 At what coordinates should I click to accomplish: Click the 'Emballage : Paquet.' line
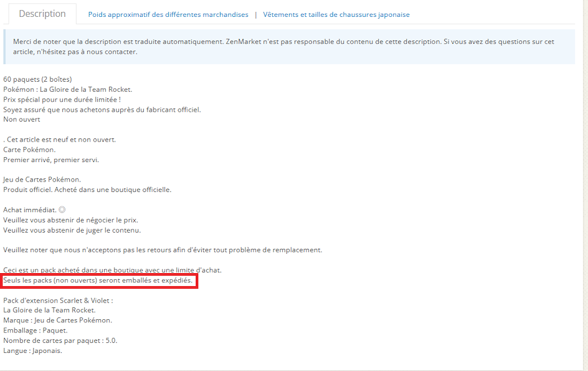[x=36, y=330]
